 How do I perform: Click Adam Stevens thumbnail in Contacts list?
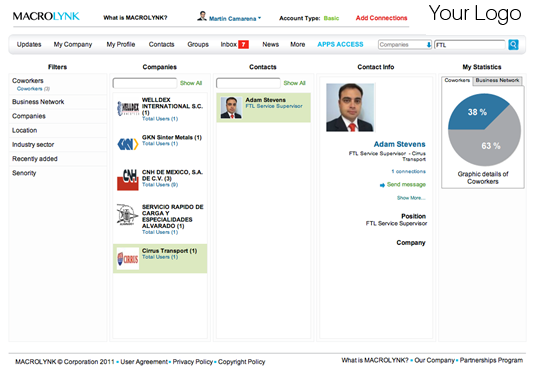pos(231,108)
